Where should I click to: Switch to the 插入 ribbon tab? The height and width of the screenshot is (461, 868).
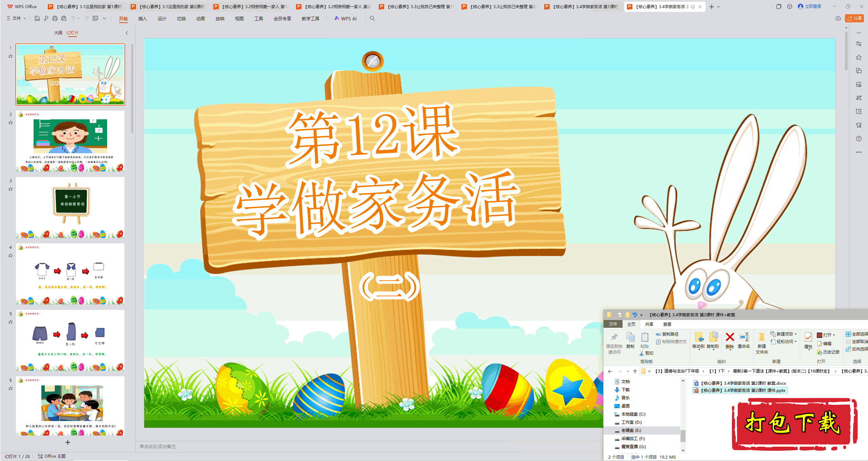[x=142, y=19]
